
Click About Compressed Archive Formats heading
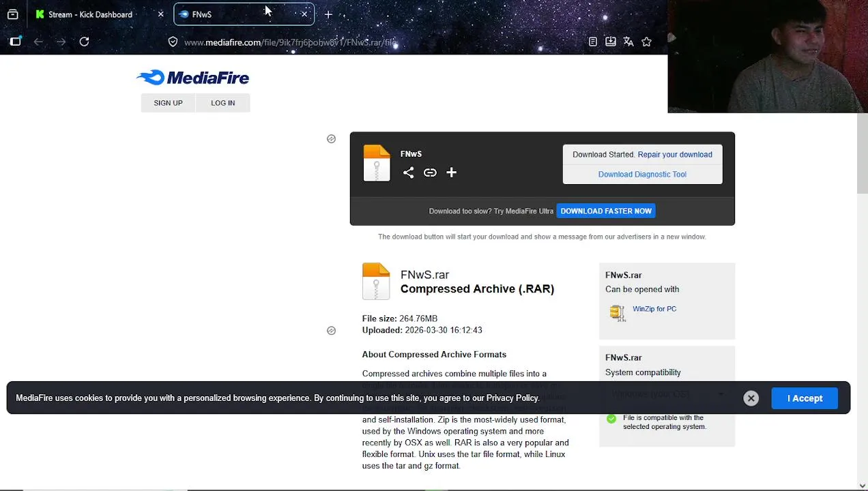coord(434,355)
